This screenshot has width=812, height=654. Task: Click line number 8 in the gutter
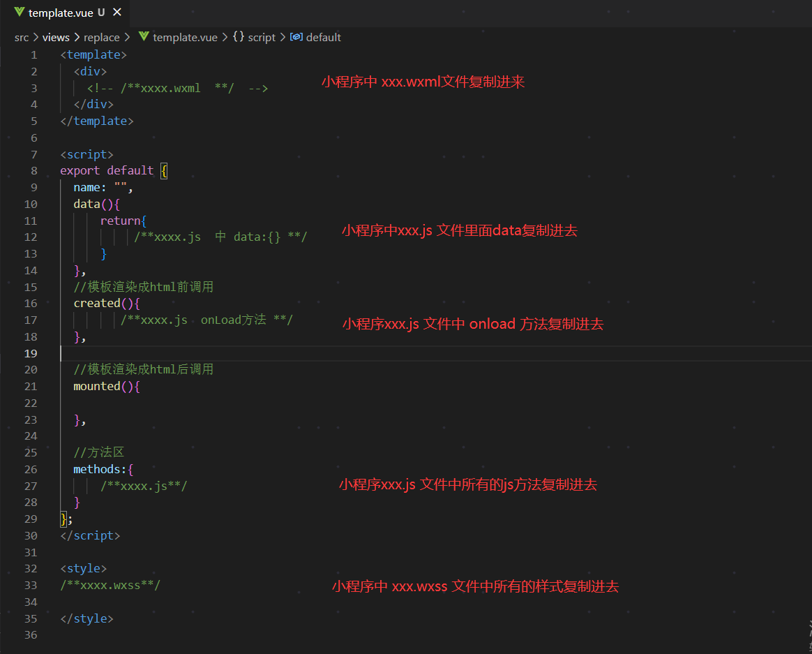(x=33, y=171)
